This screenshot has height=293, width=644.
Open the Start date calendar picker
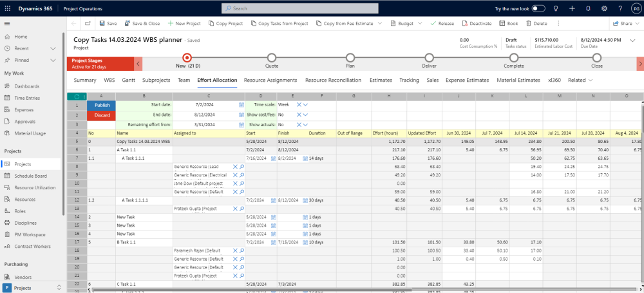[241, 104]
